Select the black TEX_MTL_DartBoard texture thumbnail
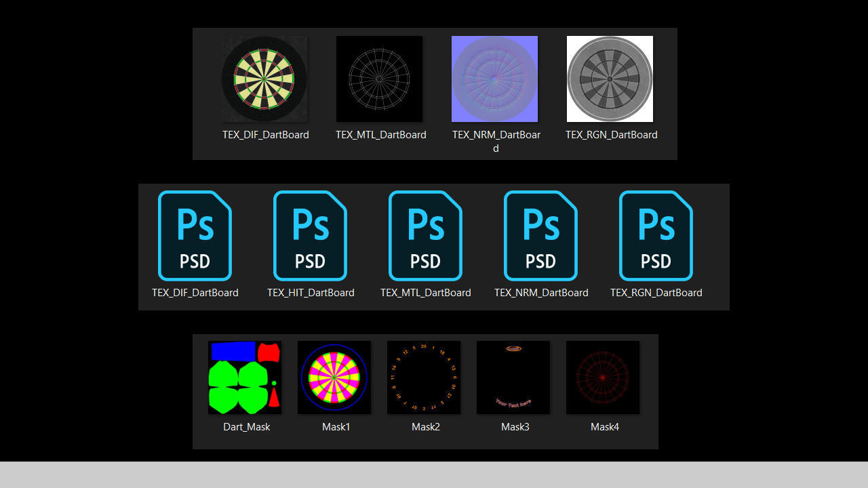This screenshot has width=868, height=488. (x=379, y=79)
